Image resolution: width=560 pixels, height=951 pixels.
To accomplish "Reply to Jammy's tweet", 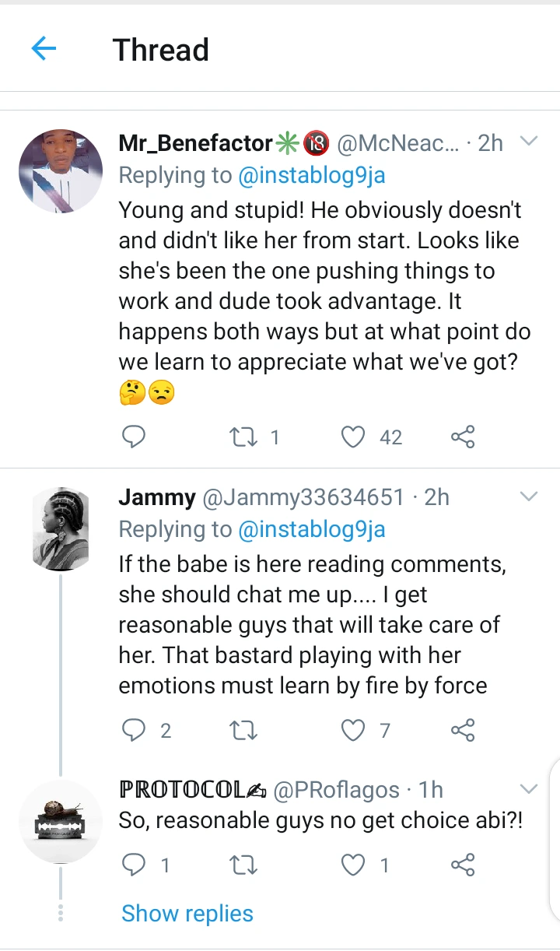I will [135, 730].
